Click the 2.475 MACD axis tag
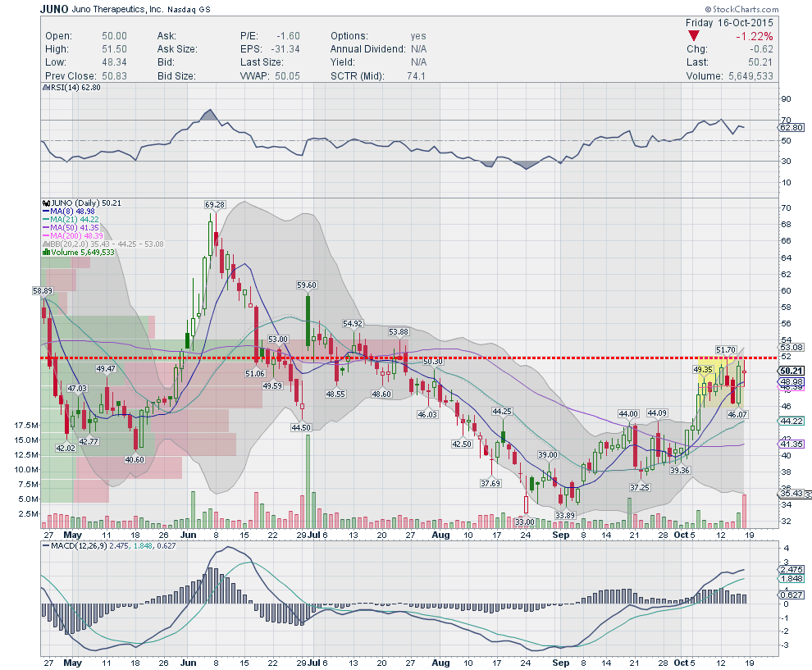 click(791, 570)
